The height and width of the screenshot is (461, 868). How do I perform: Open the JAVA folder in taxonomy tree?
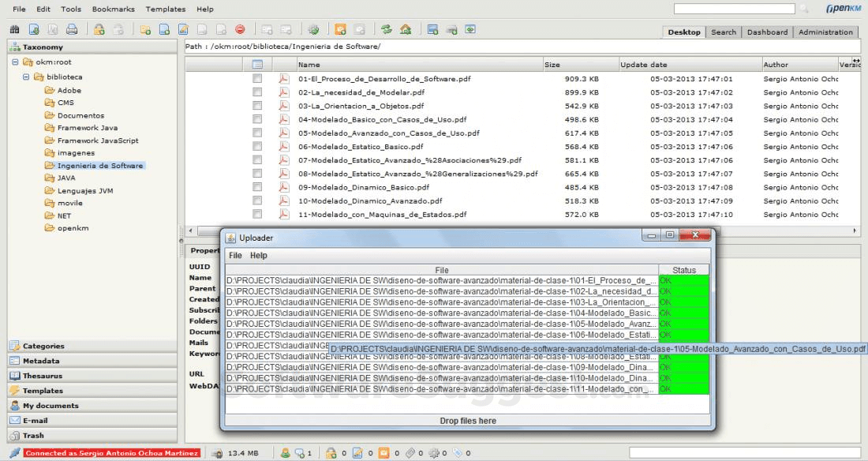66,178
